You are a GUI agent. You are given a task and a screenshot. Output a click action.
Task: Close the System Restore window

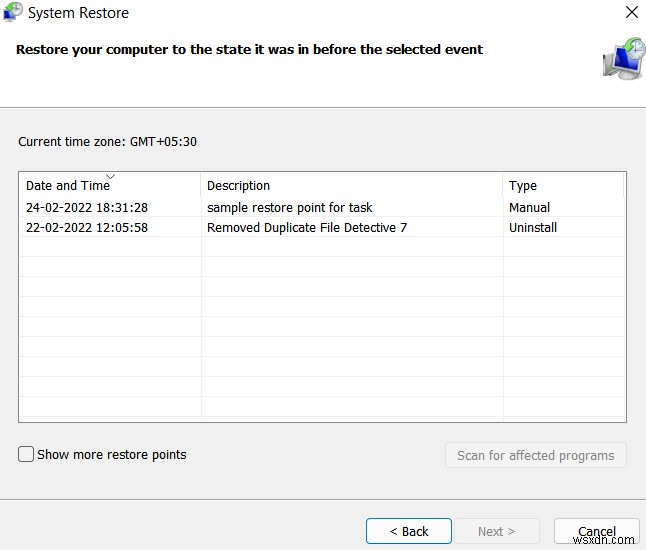(631, 13)
